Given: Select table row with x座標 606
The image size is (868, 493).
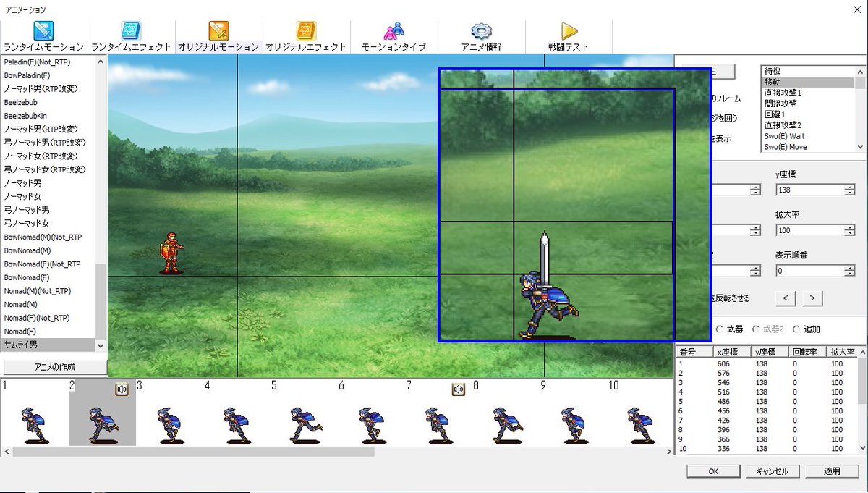Looking at the screenshot, I should [766, 363].
